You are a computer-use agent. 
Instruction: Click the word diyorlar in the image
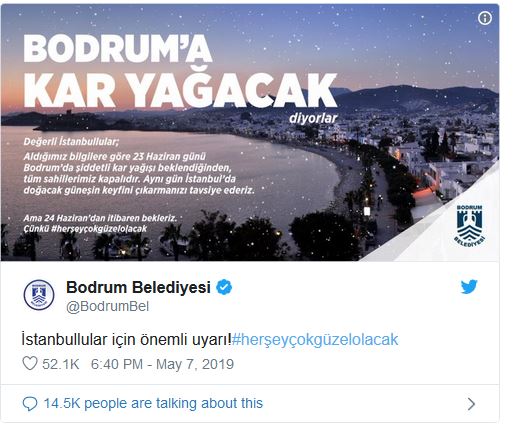tap(313, 118)
